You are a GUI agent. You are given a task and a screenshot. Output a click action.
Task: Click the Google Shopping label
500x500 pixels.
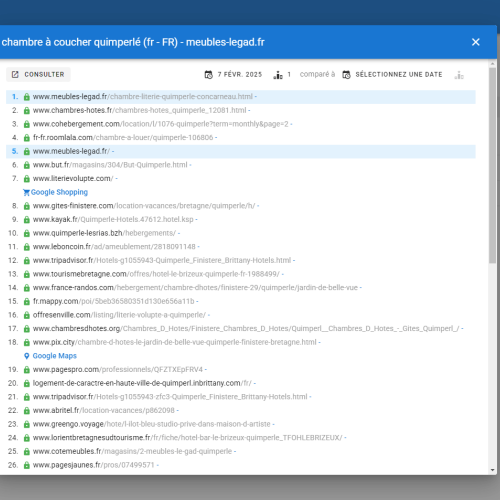pos(59,192)
